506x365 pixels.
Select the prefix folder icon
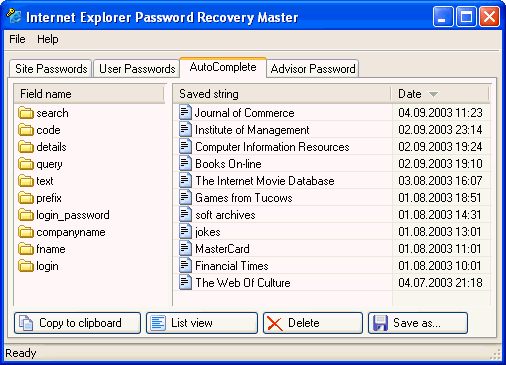[x=26, y=198]
